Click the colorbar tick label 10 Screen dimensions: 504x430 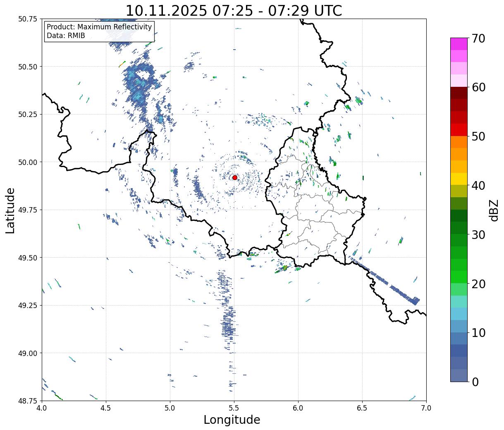tap(478, 333)
